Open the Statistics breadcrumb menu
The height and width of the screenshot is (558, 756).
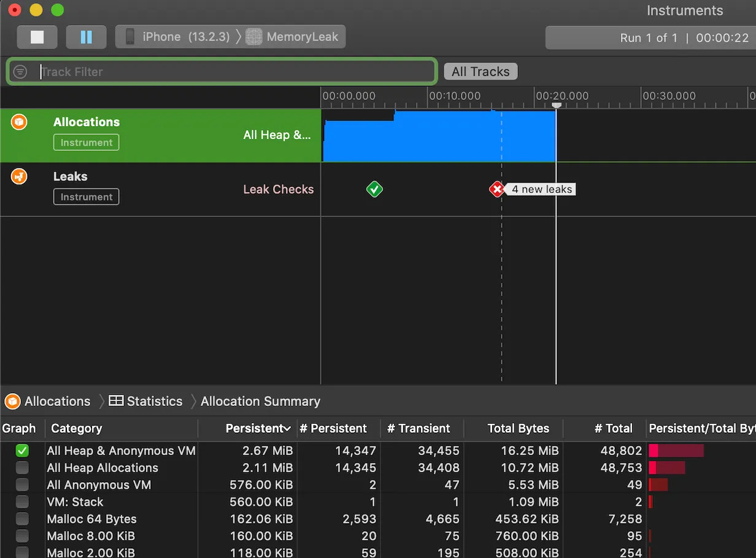[x=155, y=401]
